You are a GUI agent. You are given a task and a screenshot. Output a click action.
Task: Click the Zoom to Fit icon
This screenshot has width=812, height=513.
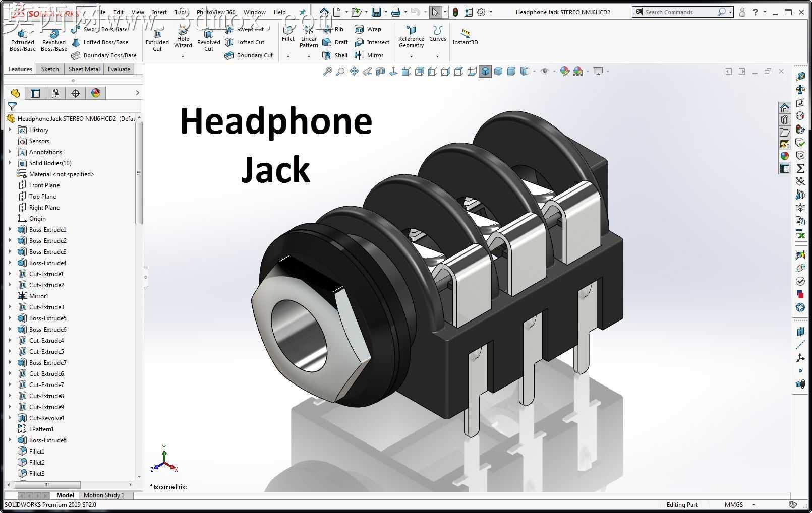click(328, 71)
